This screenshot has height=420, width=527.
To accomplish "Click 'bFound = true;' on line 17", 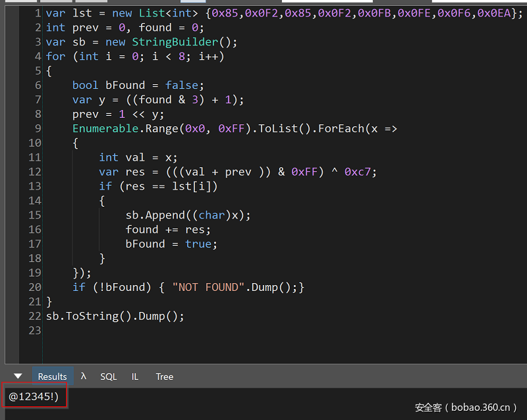I will 171,244.
